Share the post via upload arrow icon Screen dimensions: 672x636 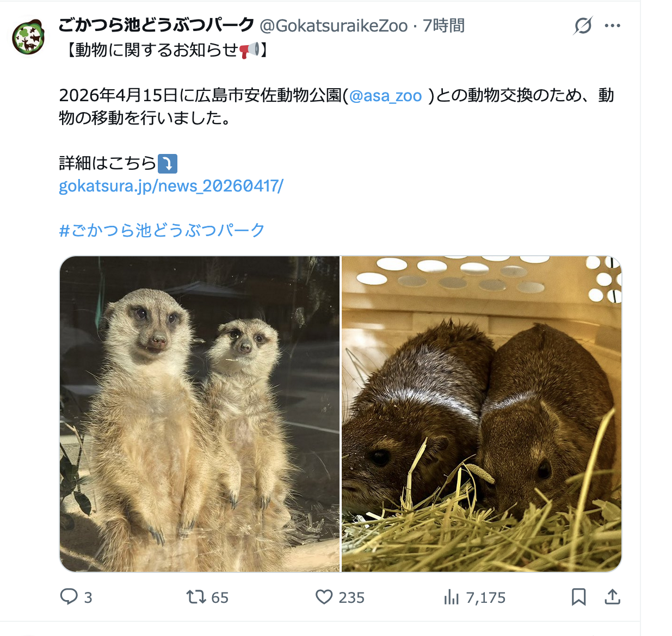[x=613, y=597]
